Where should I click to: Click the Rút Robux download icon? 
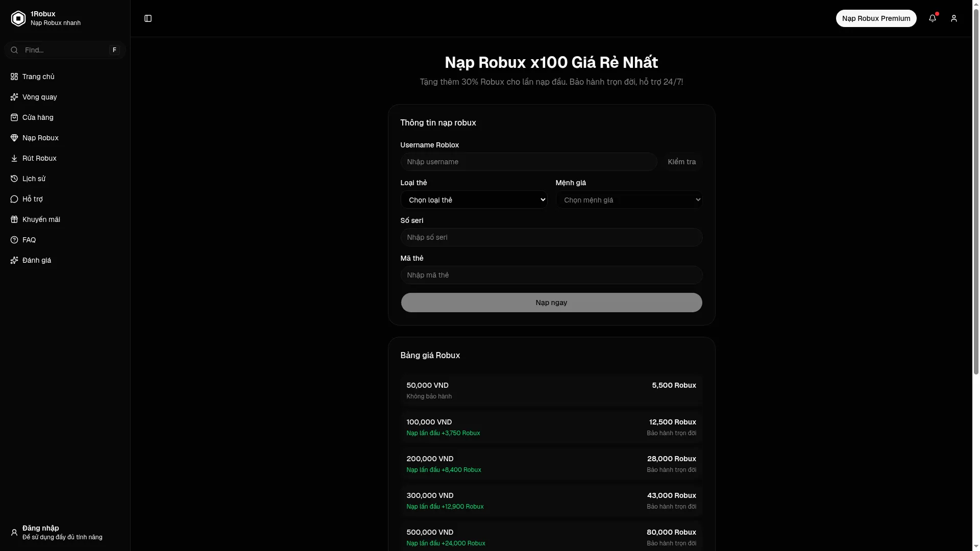[14, 158]
